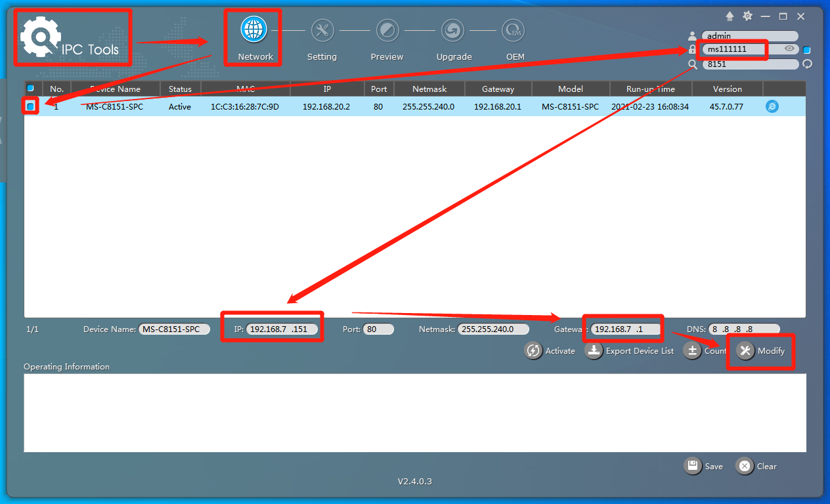This screenshot has width=830, height=504.
Task: Click the IP field showing 192.168.7.151
Action: pos(282,329)
